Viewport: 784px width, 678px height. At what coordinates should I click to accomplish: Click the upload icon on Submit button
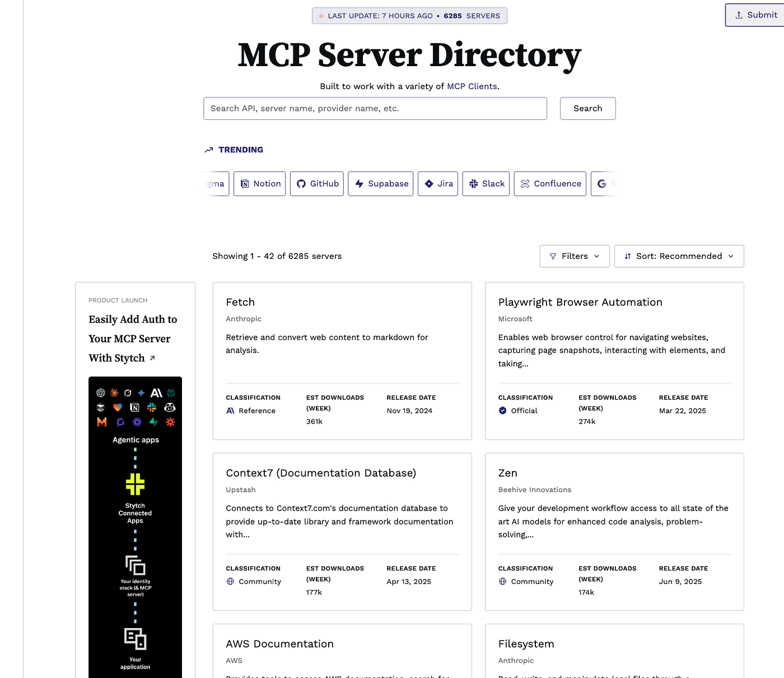[x=739, y=15]
